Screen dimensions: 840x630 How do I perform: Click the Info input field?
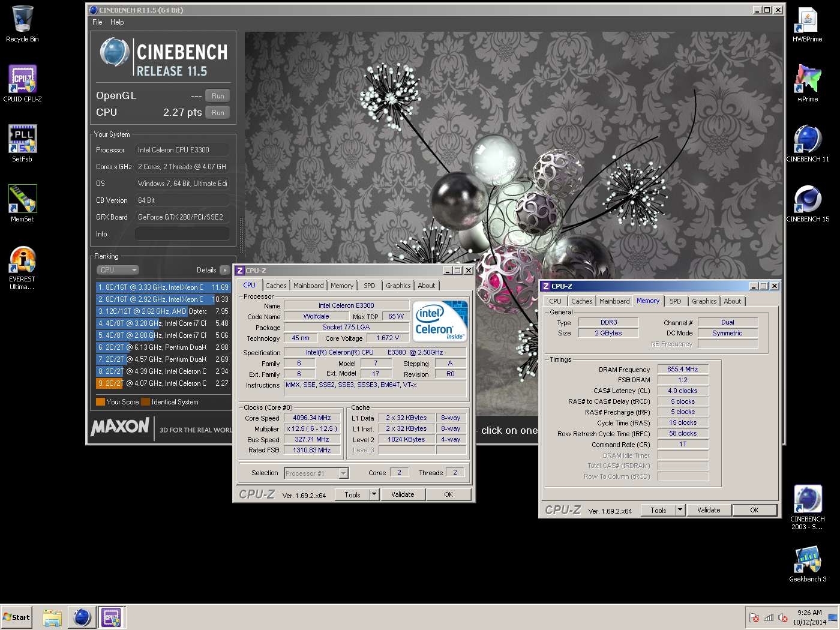[182, 234]
